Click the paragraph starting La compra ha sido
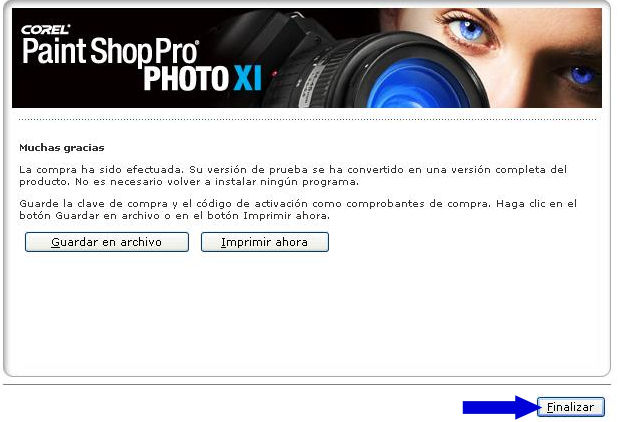This screenshot has height=422, width=626. (x=293, y=176)
